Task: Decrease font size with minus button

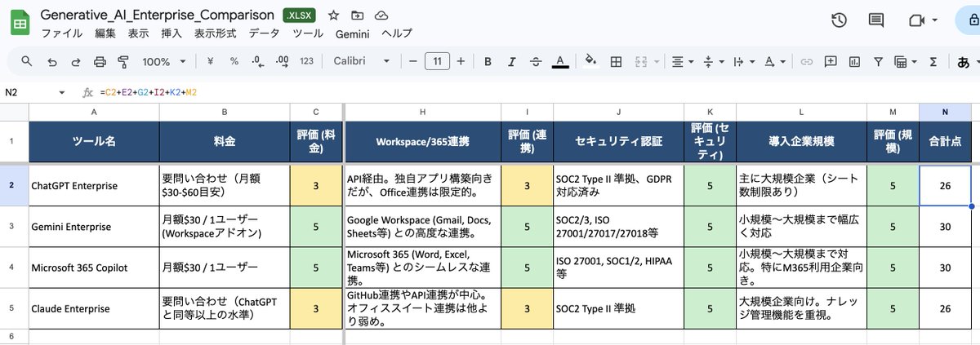Action: (413, 61)
